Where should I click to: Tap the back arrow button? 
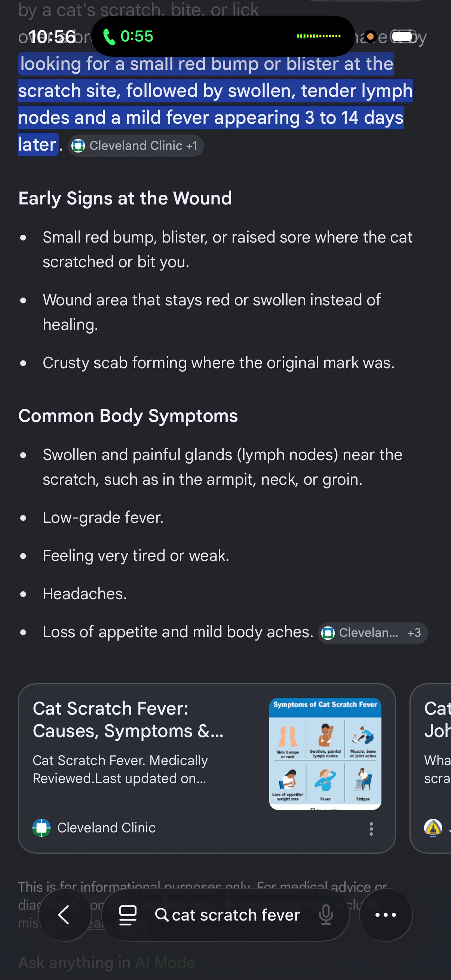click(x=64, y=915)
